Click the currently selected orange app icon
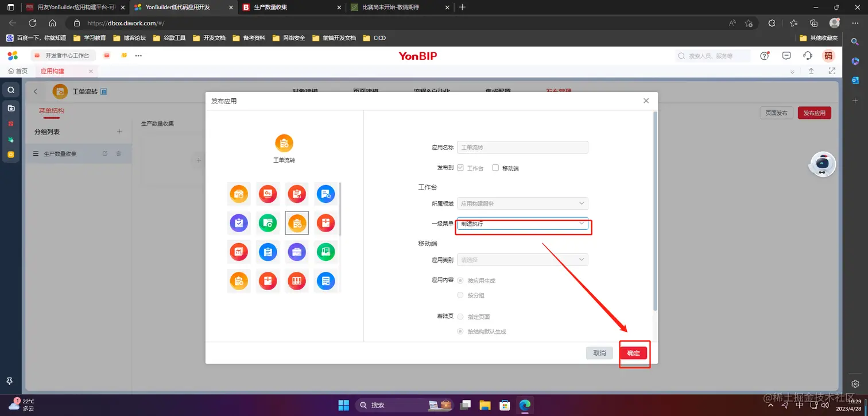868x416 pixels. pyautogui.click(x=297, y=223)
